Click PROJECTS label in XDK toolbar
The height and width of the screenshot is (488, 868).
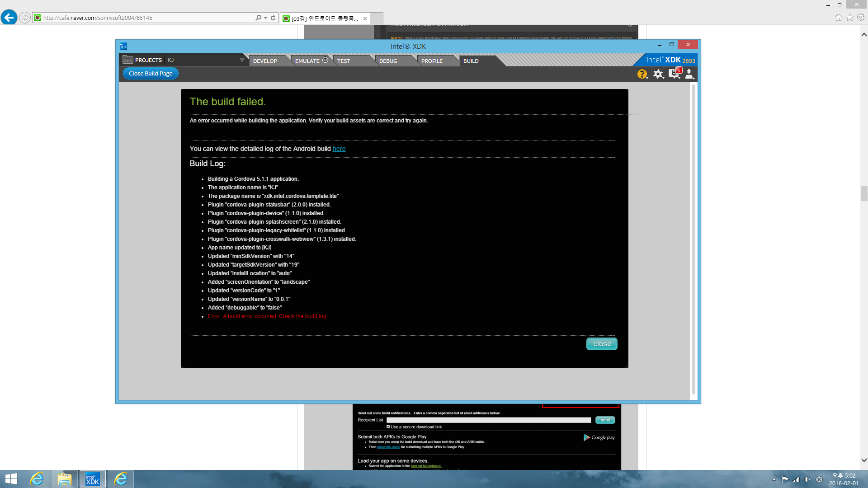[148, 60]
